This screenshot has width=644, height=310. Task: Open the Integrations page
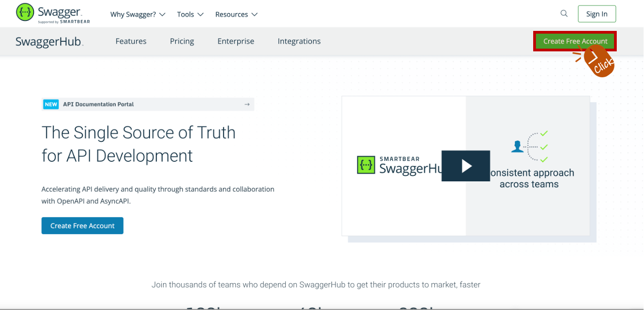click(x=299, y=41)
